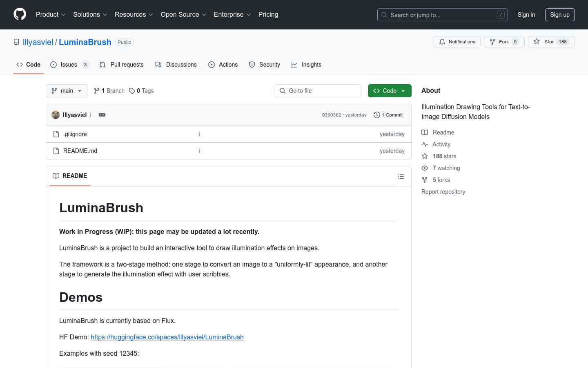The image size is (588, 368).
Task: Click the README.md commit message "i"
Action: click(x=199, y=151)
